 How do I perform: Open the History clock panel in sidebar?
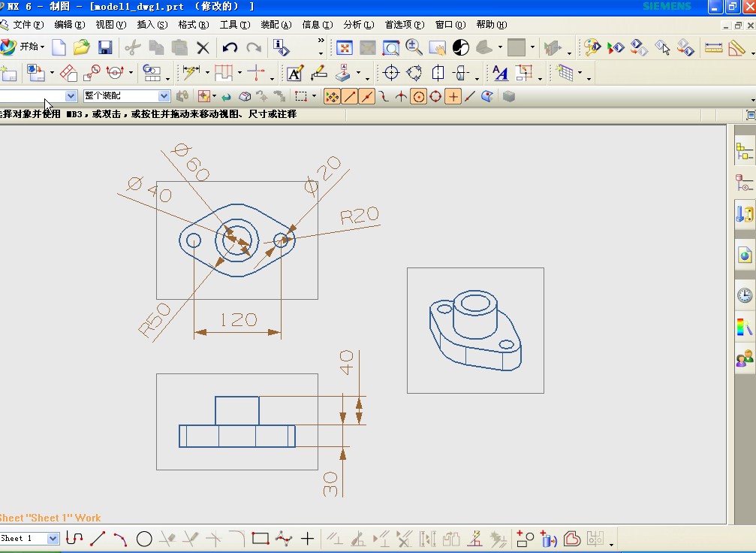[x=745, y=295]
